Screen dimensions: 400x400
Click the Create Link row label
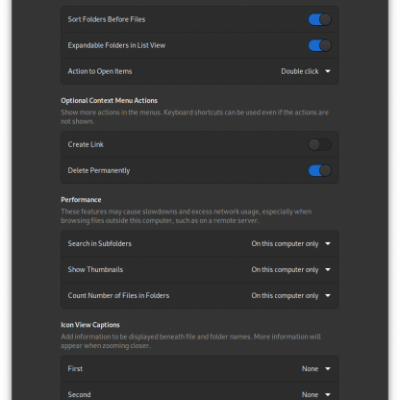86,144
